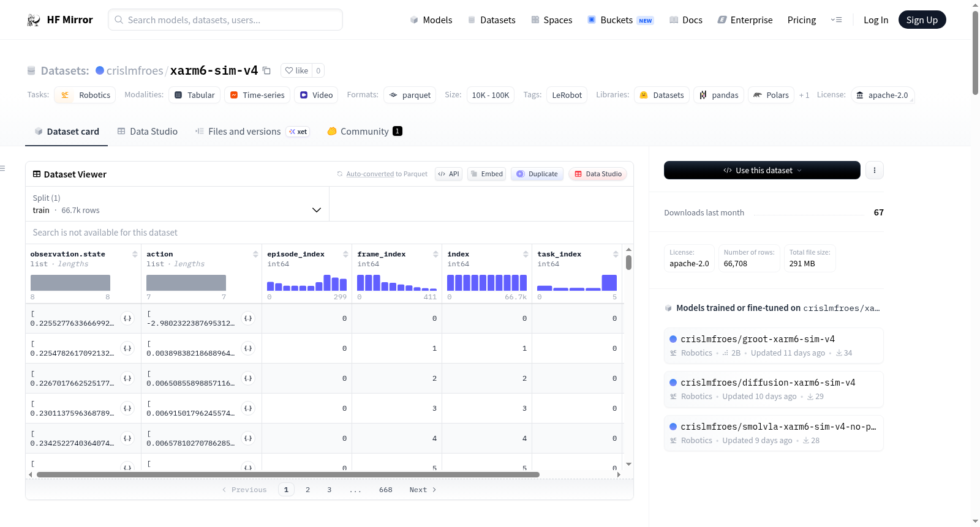
Task: Open Data Studio from viewer header
Action: (x=598, y=174)
